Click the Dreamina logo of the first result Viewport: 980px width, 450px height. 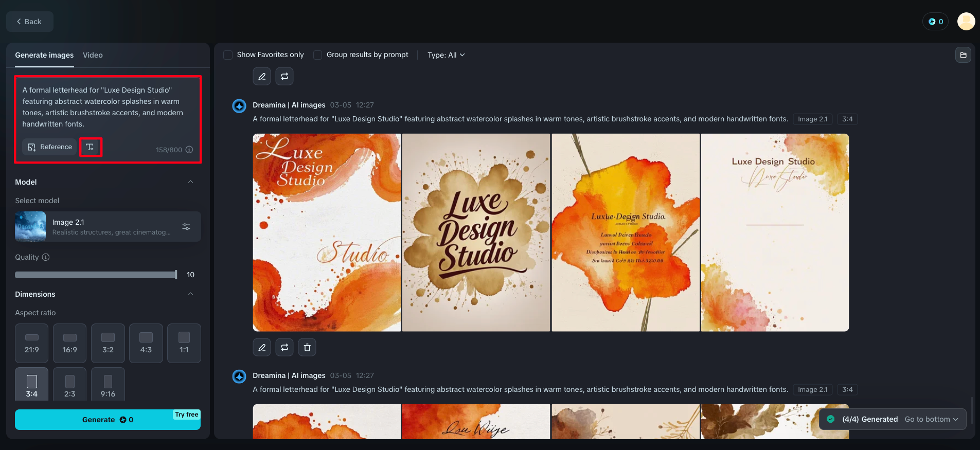pos(239,106)
